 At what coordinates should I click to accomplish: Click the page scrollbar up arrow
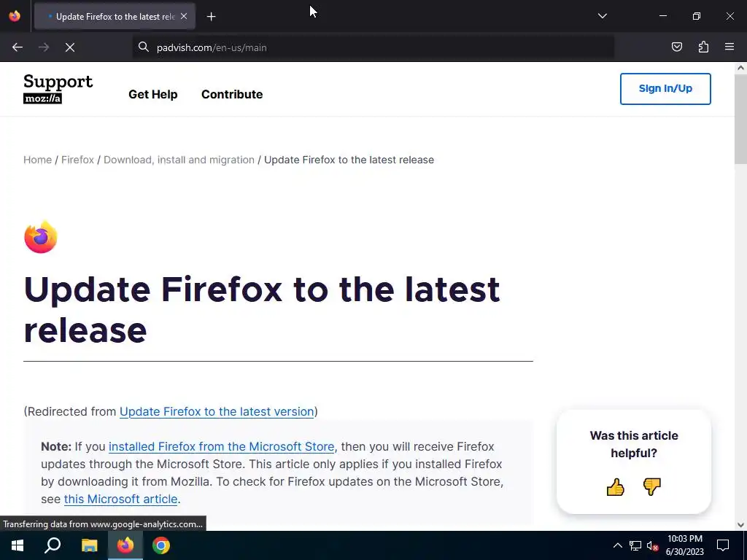740,68
